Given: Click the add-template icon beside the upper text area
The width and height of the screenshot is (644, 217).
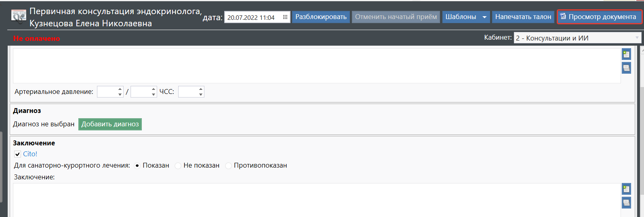Looking at the screenshot, I should tap(626, 54).
